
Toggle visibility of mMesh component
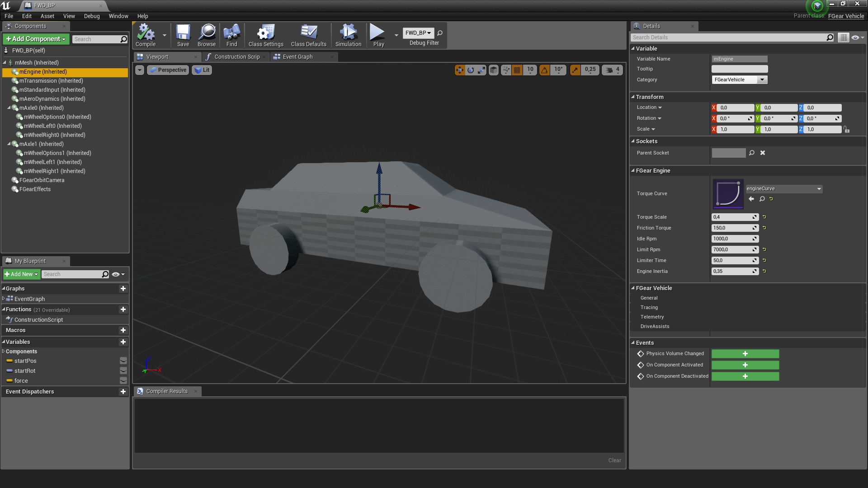click(x=123, y=62)
